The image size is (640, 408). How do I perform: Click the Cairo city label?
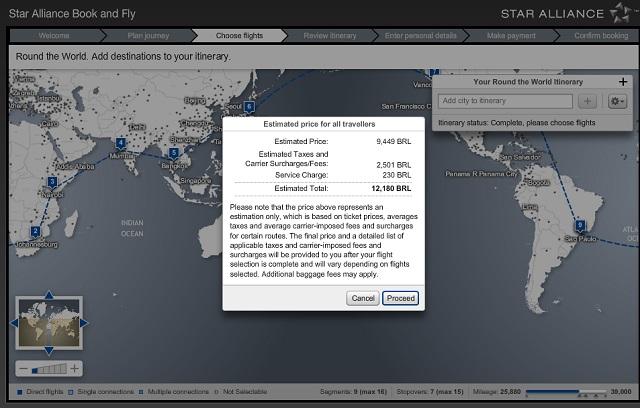[50, 124]
